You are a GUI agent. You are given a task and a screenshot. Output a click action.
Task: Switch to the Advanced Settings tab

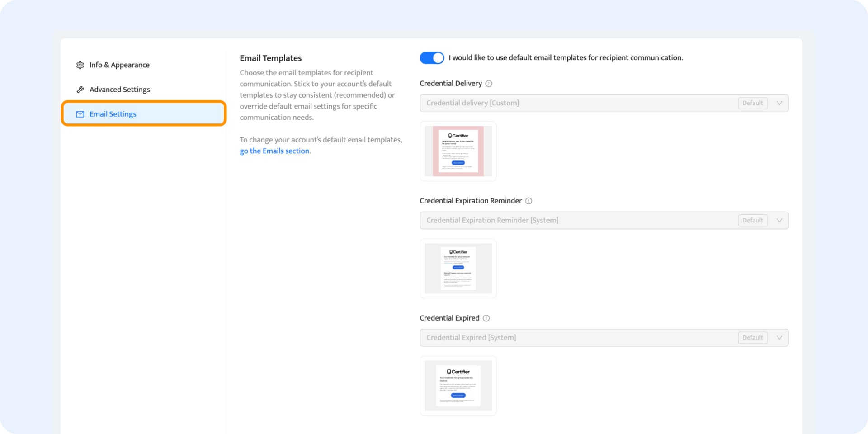click(x=120, y=90)
